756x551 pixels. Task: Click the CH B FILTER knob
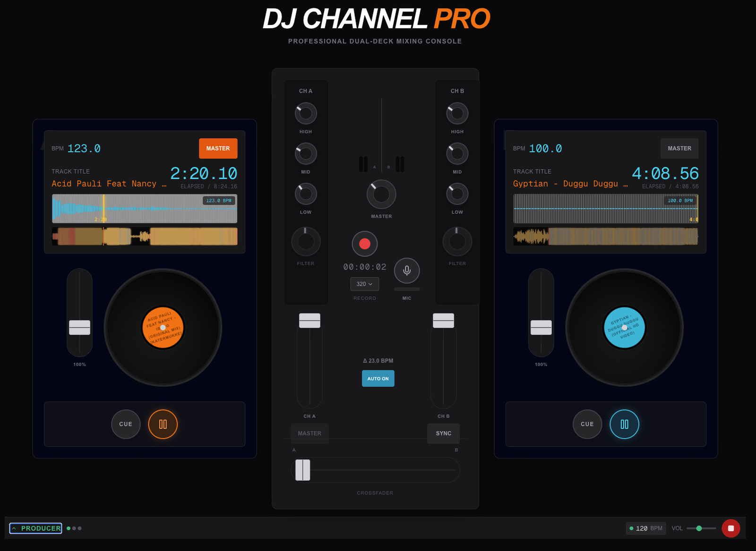coord(457,241)
